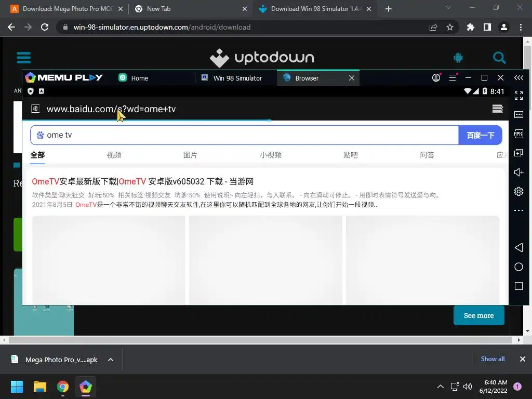This screenshot has height=399, width=532.
Task: Open taskbar volume control
Action: 468,387
